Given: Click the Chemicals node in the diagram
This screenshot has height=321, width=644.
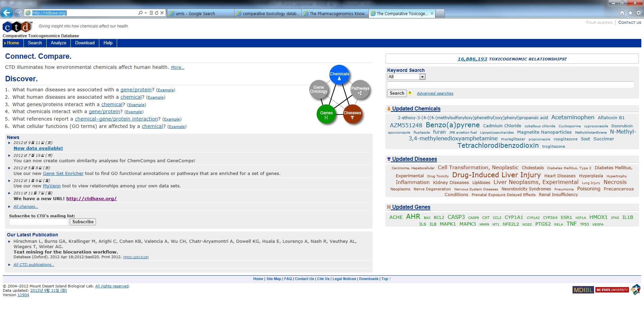Looking at the screenshot, I should click(339, 75).
